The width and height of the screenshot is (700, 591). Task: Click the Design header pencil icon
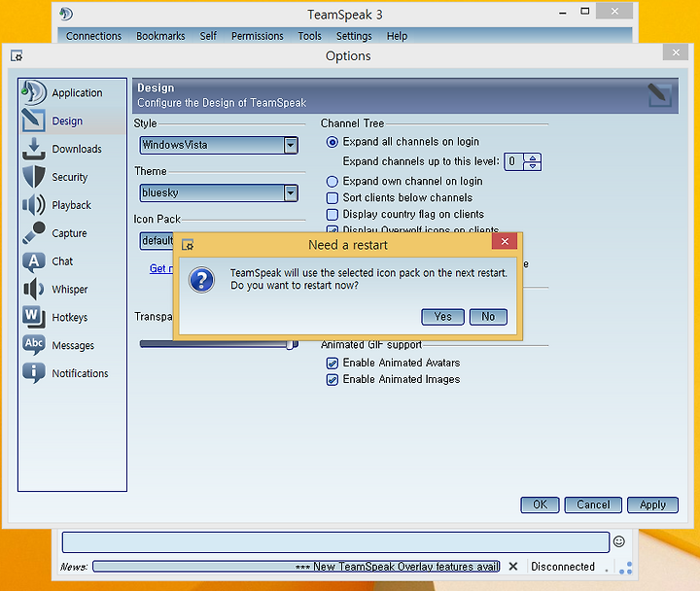[x=659, y=94]
